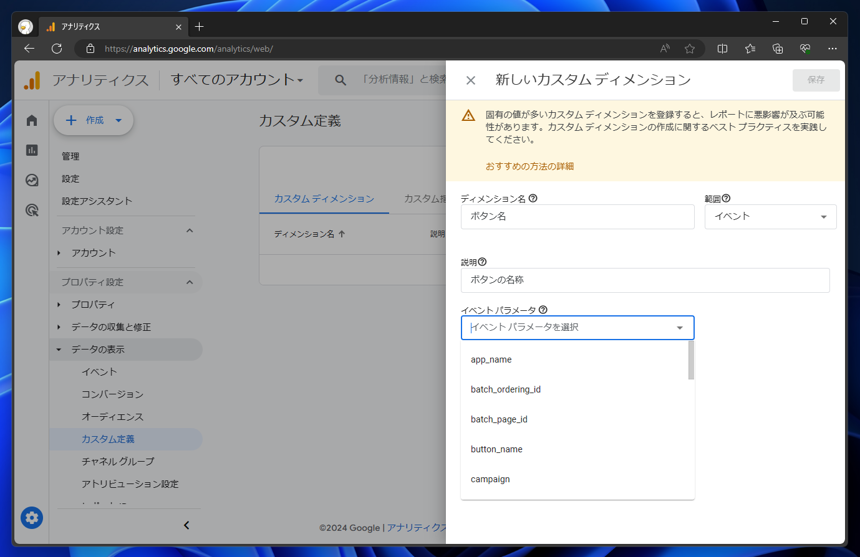Collapse the sidebar with the chevron arrow

click(186, 525)
